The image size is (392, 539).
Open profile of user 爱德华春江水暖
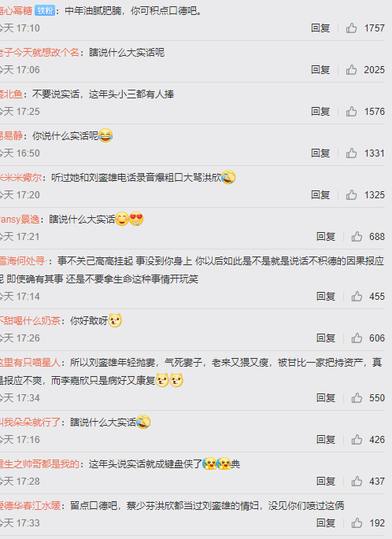click(30, 506)
